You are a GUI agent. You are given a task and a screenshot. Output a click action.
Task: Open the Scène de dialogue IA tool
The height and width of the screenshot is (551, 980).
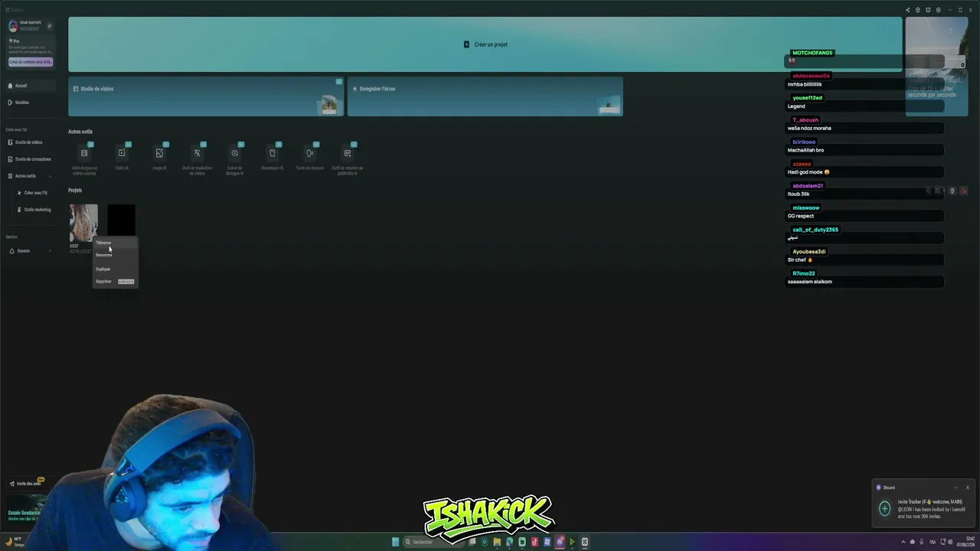234,158
